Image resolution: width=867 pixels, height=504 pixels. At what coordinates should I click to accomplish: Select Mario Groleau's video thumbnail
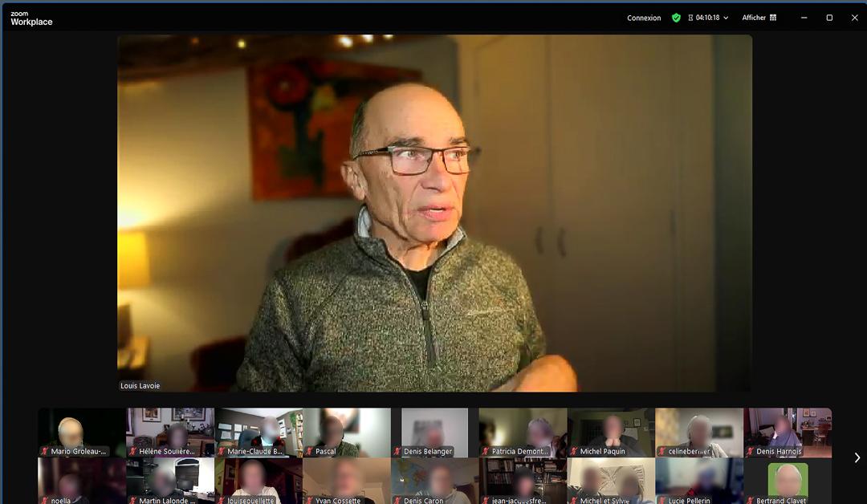82,431
